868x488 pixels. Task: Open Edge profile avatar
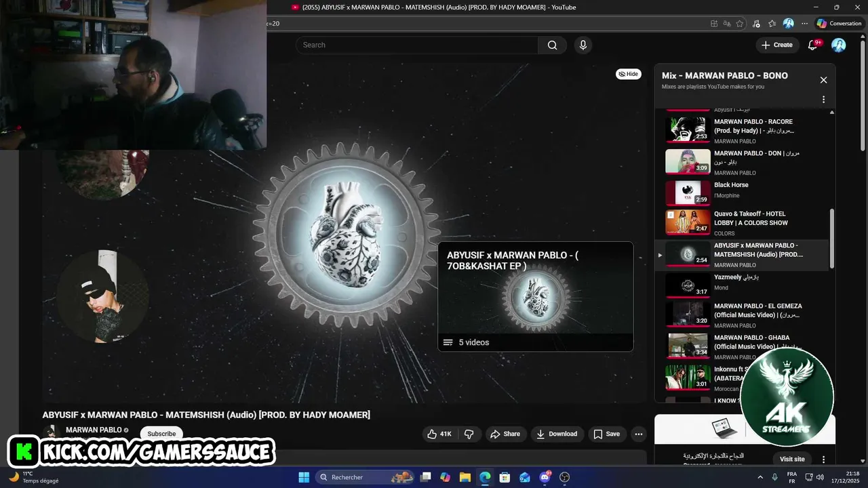coord(788,23)
